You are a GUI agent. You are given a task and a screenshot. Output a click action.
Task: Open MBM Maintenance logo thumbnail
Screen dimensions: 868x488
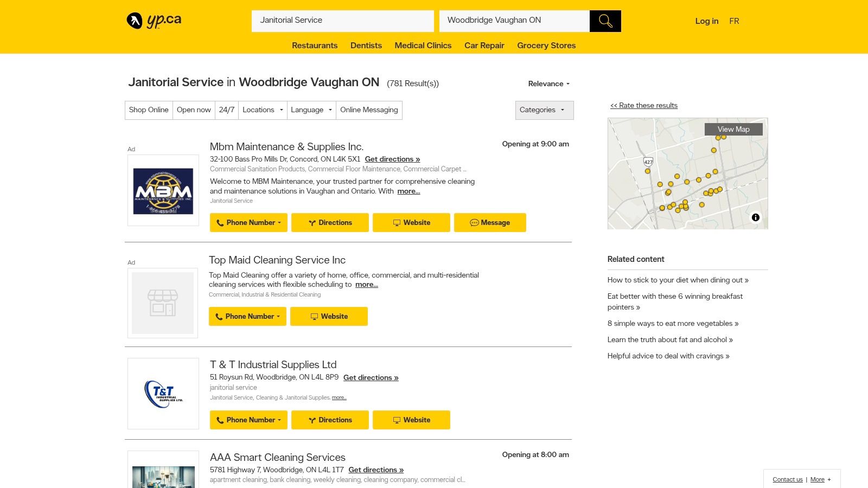[x=163, y=190]
